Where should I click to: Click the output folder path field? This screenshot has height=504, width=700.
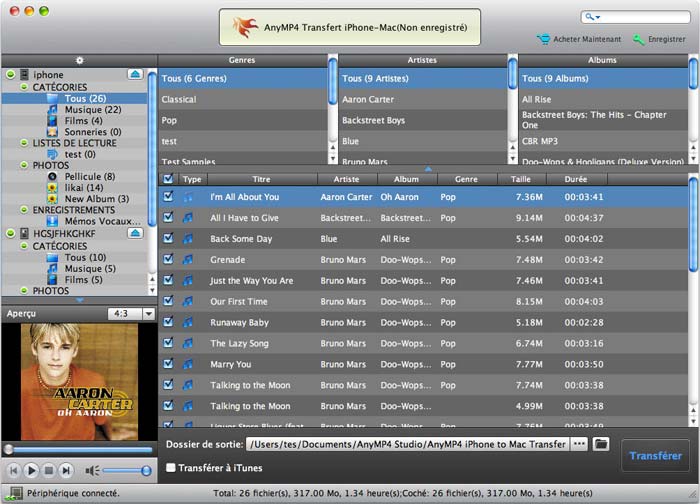(x=407, y=444)
